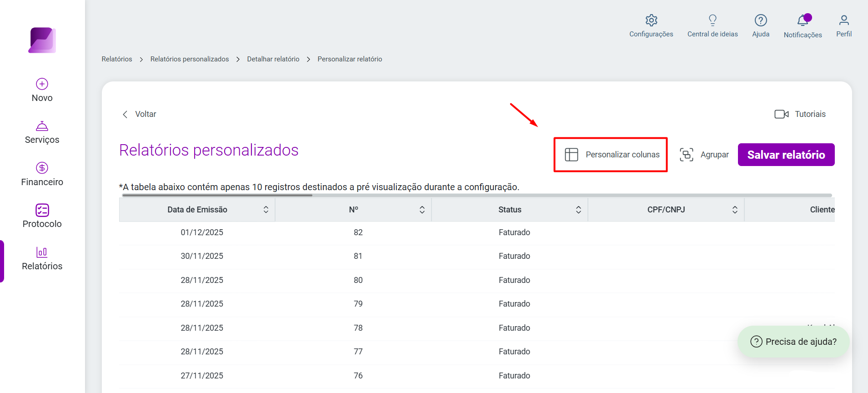Image resolution: width=868 pixels, height=393 pixels.
Task: Sort by Data de Emissão column arrows
Action: [x=266, y=210]
